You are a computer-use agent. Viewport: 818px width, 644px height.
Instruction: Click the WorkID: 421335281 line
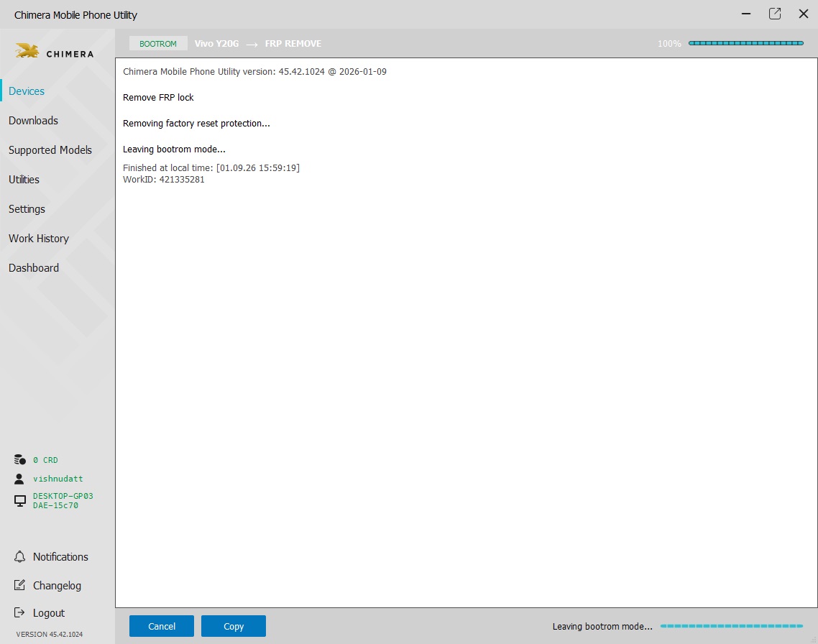[164, 180]
